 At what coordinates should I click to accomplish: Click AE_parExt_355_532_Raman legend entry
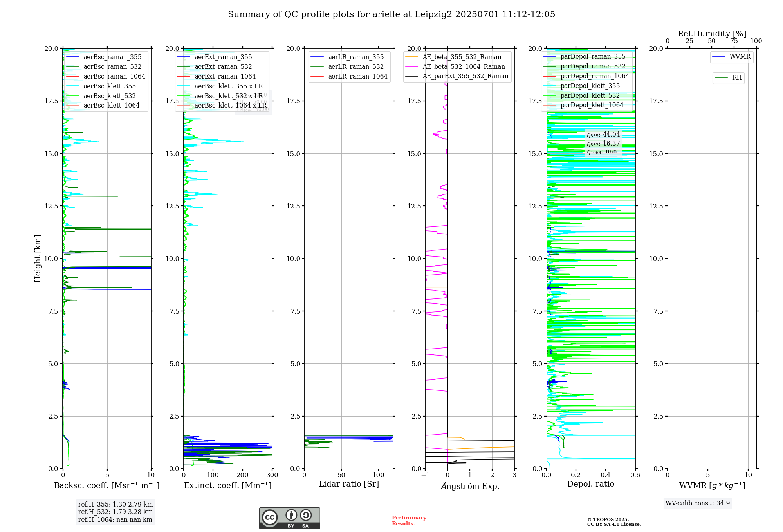pos(457,76)
